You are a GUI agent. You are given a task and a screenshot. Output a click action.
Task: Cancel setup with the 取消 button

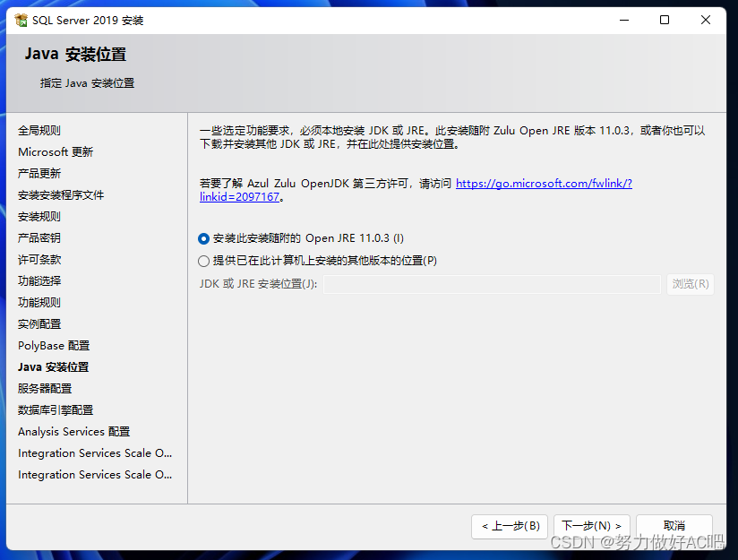tap(674, 526)
